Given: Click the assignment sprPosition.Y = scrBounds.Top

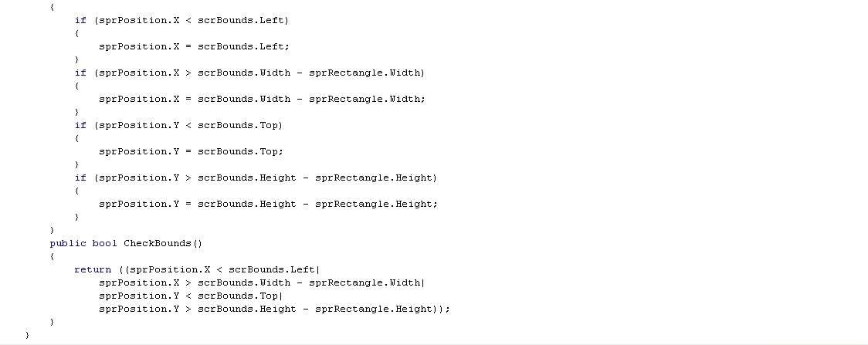Looking at the screenshot, I should [191, 151].
